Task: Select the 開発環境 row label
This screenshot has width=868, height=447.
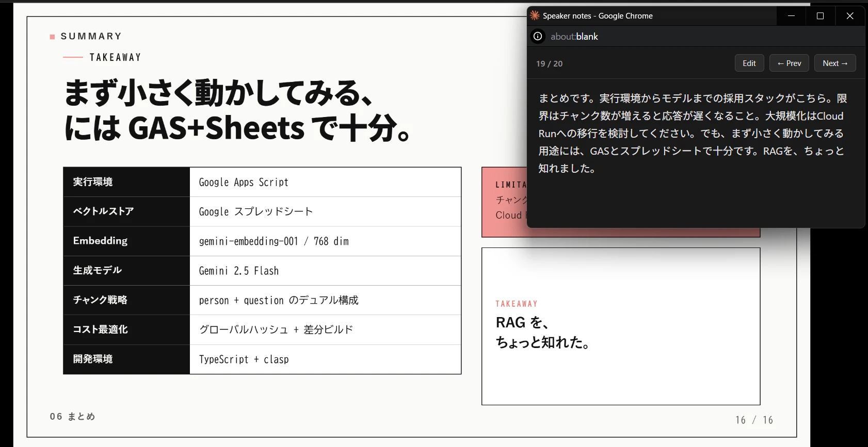Action: (x=126, y=359)
